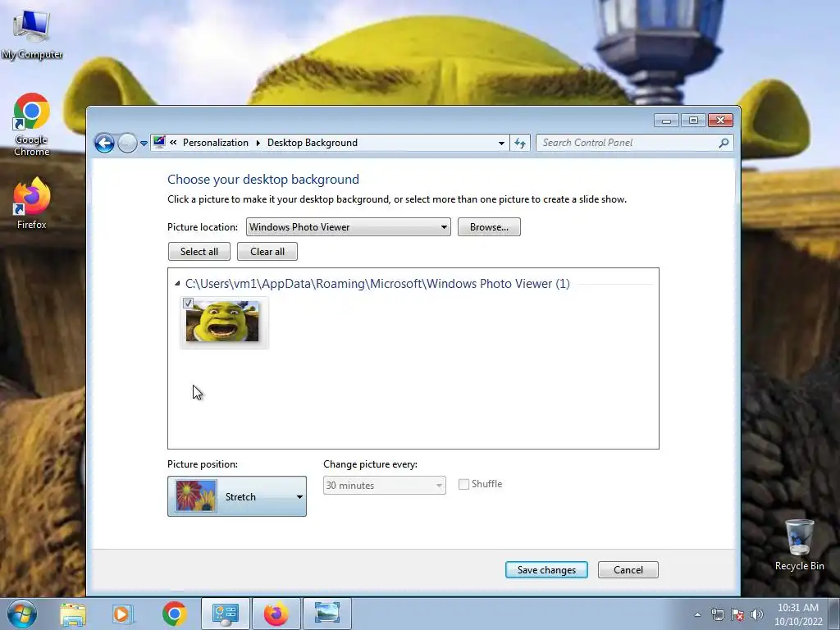840x630 pixels.
Task: Select the Firefox desktop shortcut
Action: click(x=32, y=203)
